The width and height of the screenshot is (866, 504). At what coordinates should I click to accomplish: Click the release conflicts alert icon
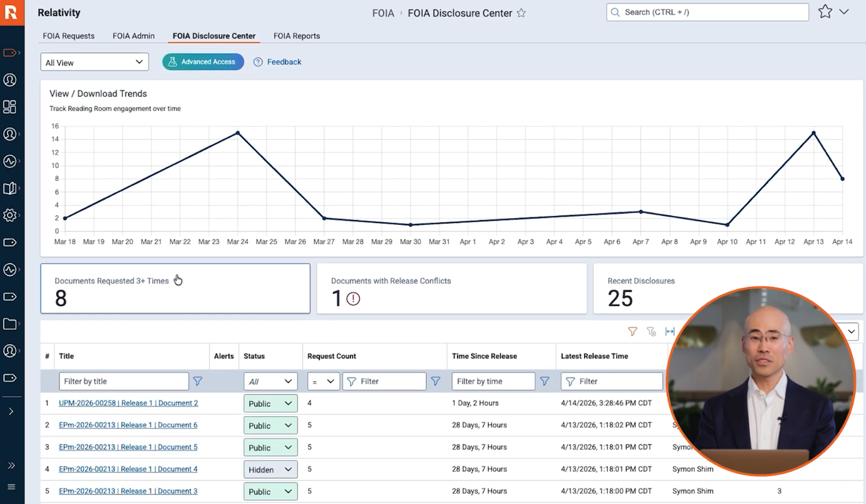tap(353, 298)
